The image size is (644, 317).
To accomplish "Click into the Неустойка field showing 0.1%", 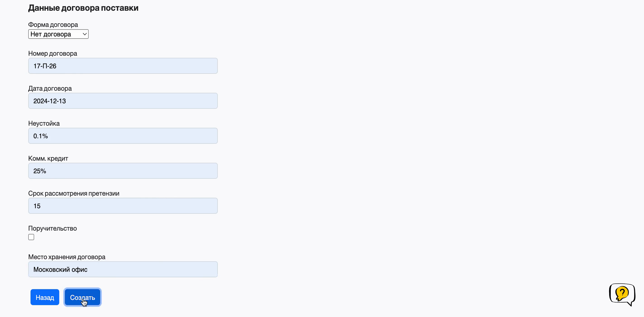I will tap(123, 136).
